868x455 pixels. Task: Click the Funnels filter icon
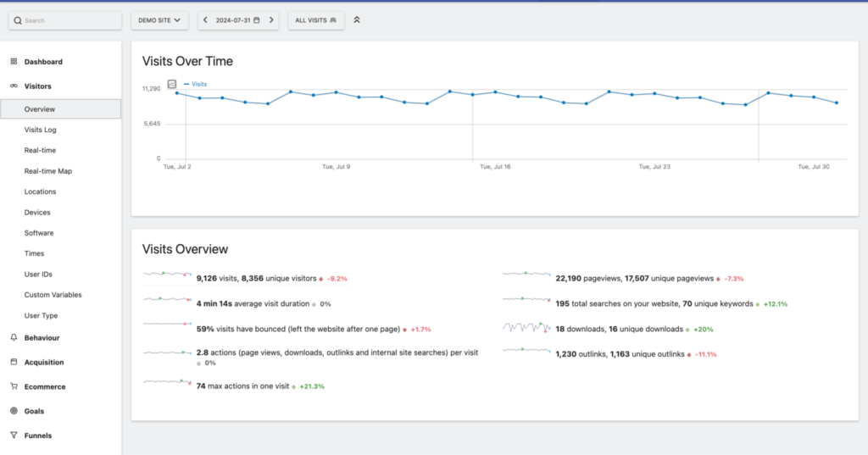14,436
